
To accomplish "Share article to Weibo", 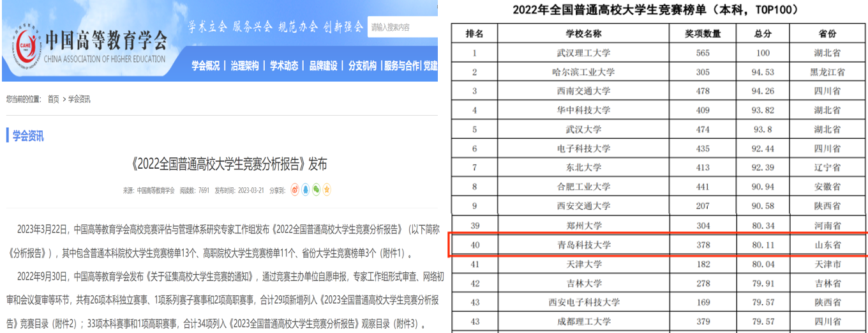I will coord(295,190).
